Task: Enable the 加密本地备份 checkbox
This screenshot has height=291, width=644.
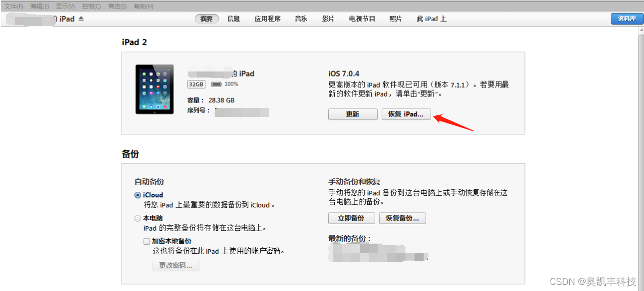Action: tap(146, 241)
